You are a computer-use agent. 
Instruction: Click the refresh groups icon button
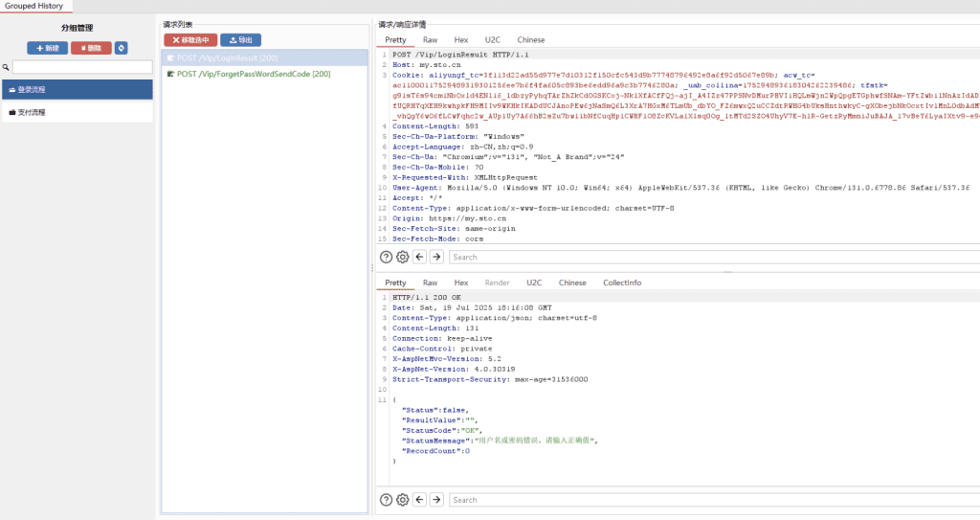tap(122, 48)
